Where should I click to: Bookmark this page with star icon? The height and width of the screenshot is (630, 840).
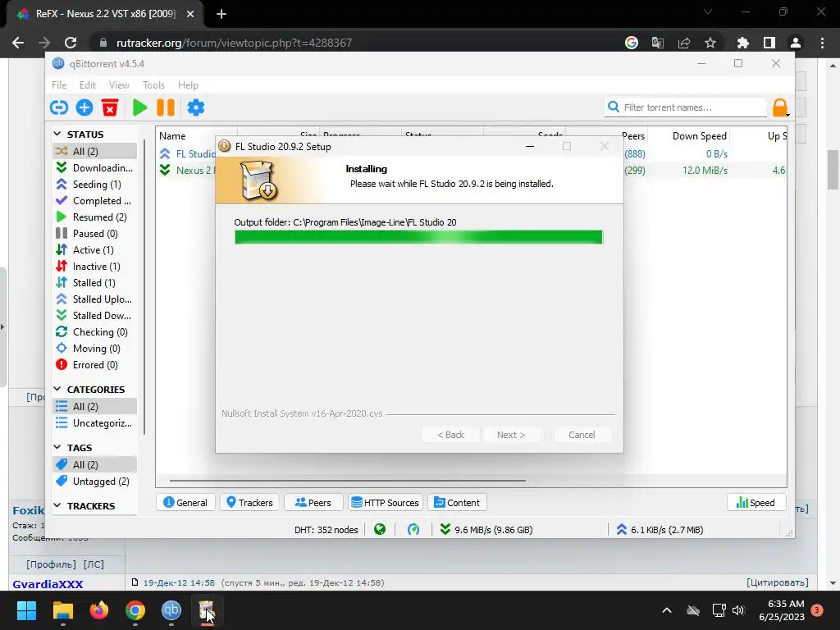tap(710, 43)
